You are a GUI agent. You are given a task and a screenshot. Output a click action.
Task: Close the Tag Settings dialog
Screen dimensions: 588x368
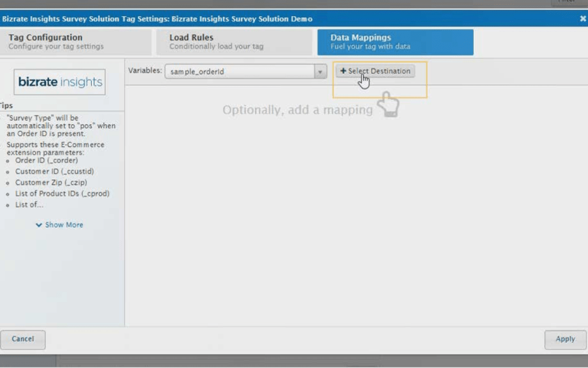pos(583,18)
